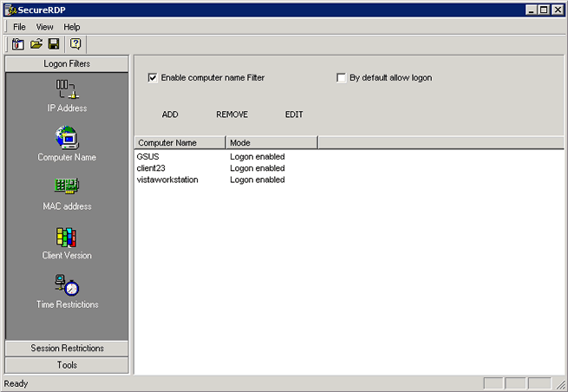The height and width of the screenshot is (392, 568).
Task: Expand the Session Restrictions section
Action: [x=67, y=349]
